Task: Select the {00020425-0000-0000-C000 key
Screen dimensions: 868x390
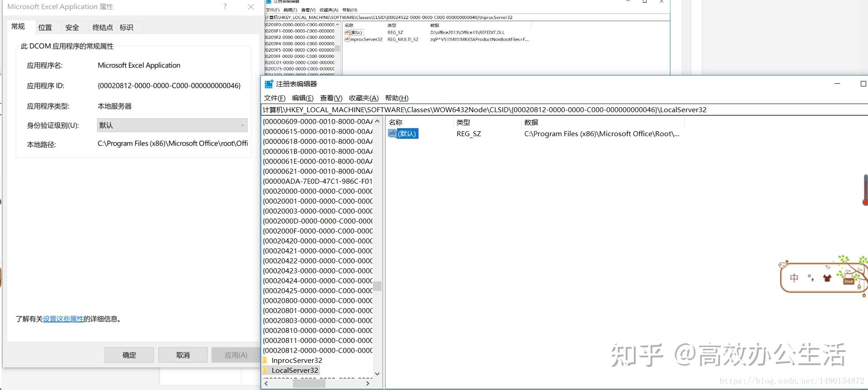Action: coord(318,290)
